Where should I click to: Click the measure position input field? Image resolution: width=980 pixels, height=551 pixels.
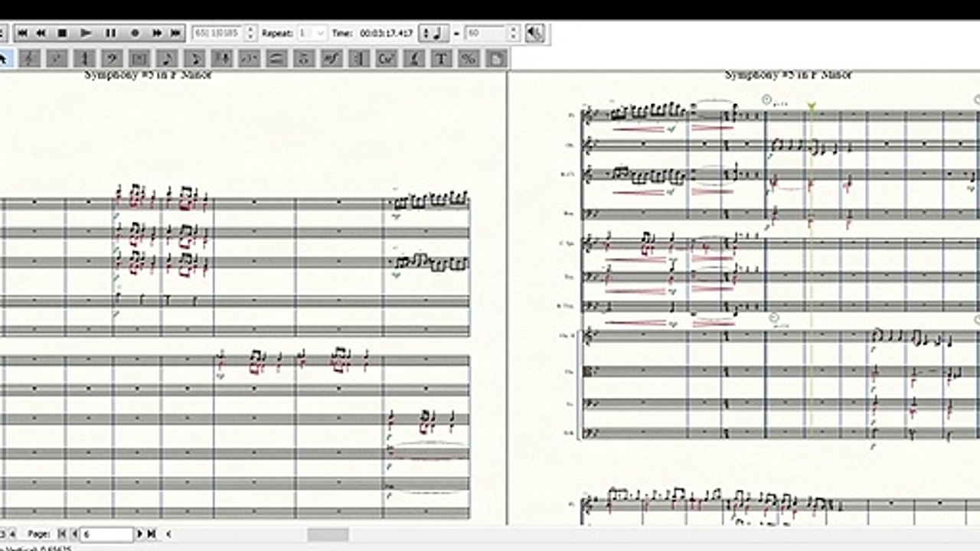[217, 33]
